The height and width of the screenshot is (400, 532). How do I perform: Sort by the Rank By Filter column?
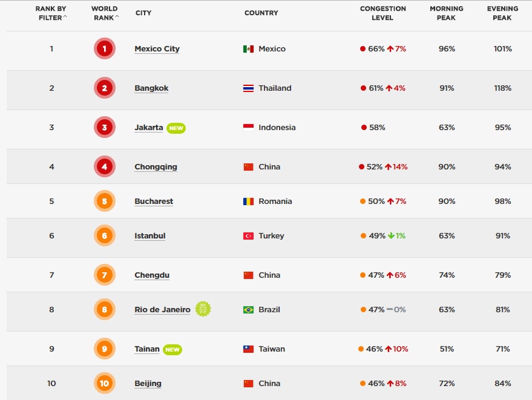pos(51,13)
